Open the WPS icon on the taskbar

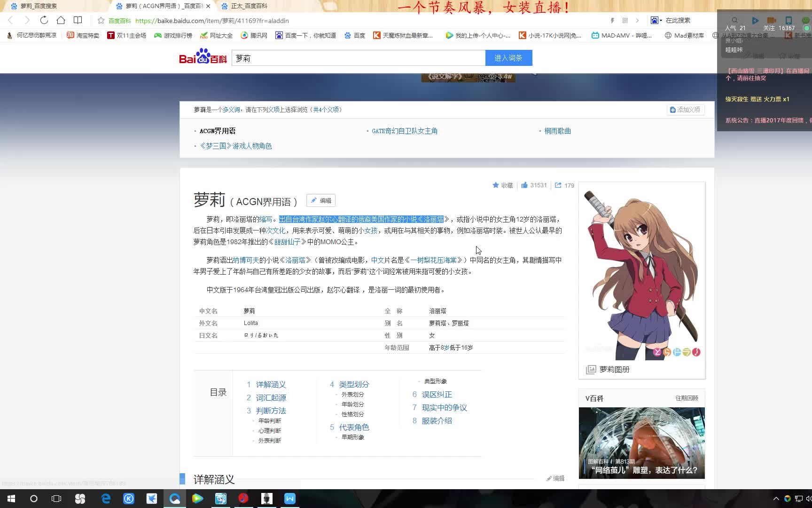(x=290, y=499)
